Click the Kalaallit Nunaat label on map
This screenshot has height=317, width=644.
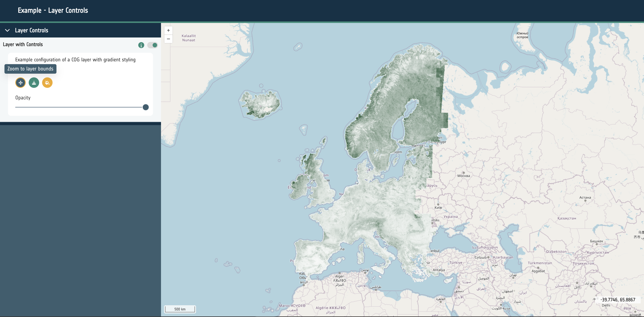point(189,38)
